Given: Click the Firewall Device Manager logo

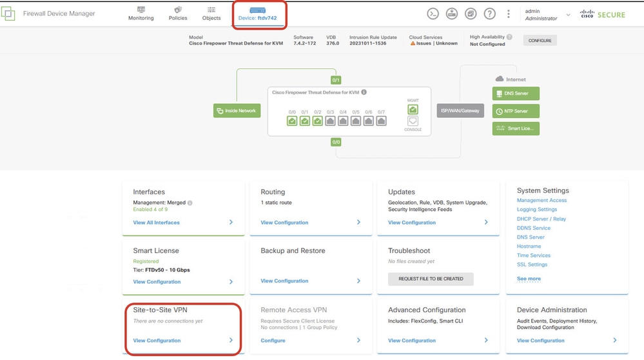Looking at the screenshot, I should coord(8,14).
